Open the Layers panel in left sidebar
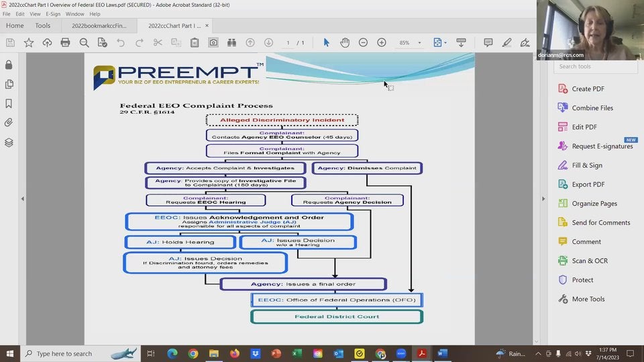Screen dimensions: 644x362 9,142
